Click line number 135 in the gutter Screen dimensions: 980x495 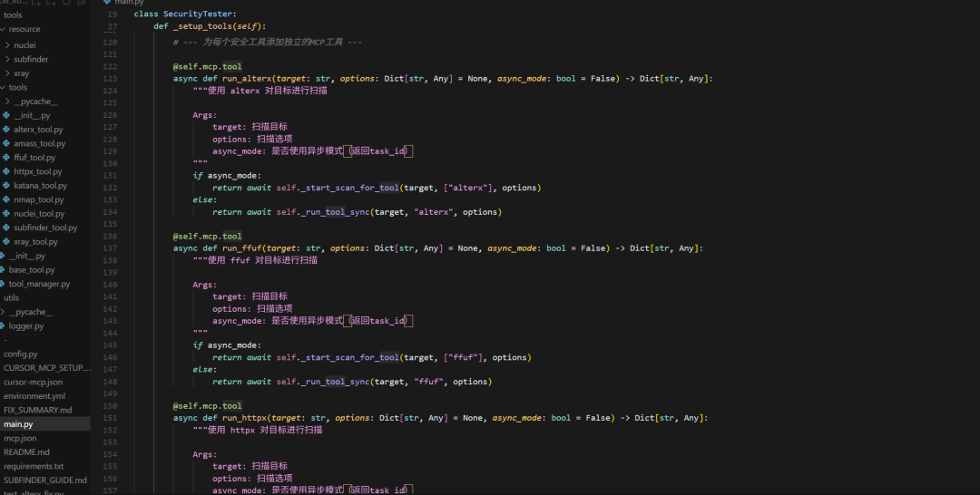(110, 224)
